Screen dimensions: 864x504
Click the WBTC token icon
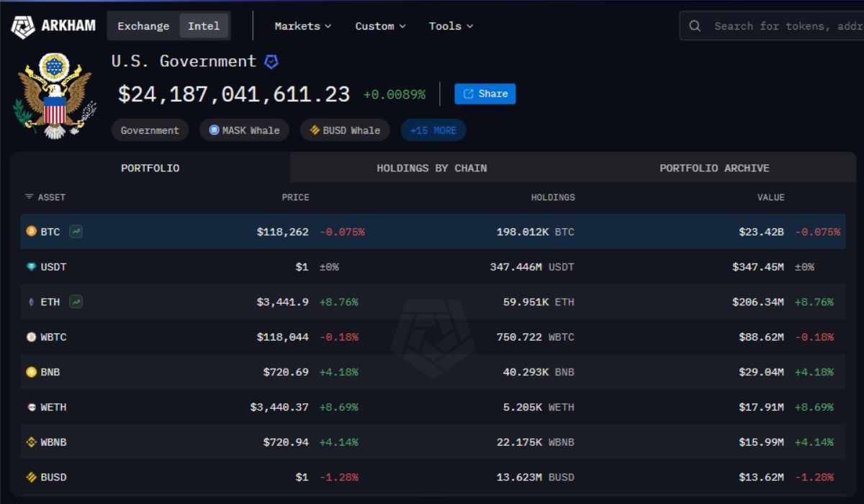tap(31, 337)
